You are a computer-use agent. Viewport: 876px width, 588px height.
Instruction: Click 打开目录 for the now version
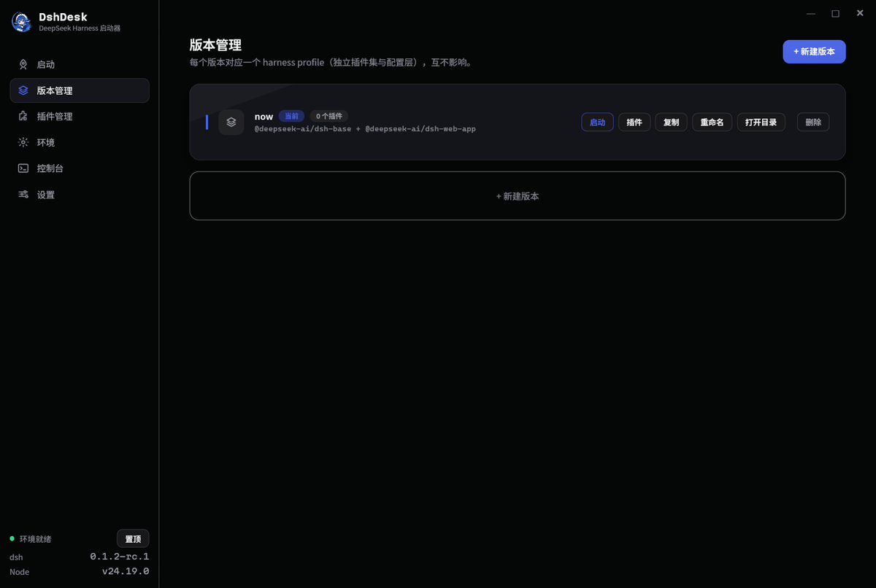pyautogui.click(x=761, y=123)
